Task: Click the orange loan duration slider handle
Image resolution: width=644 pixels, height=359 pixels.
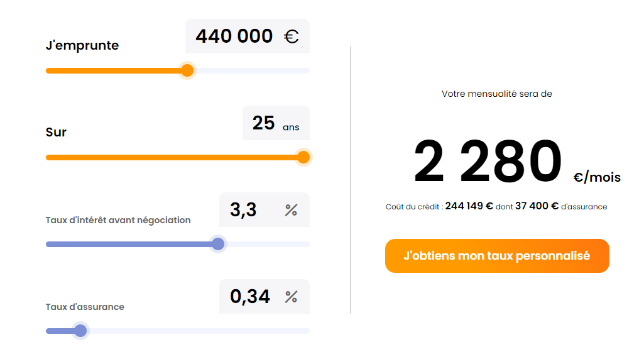Action: [303, 157]
